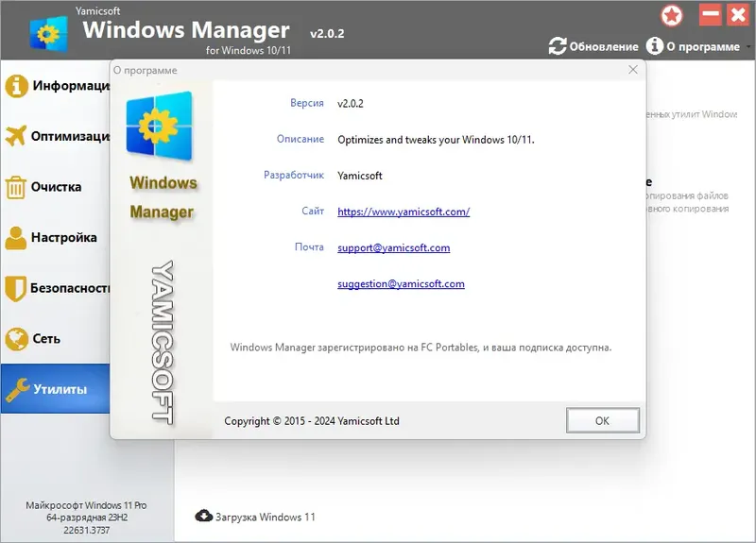Select the Настройка user icon

click(x=15, y=238)
